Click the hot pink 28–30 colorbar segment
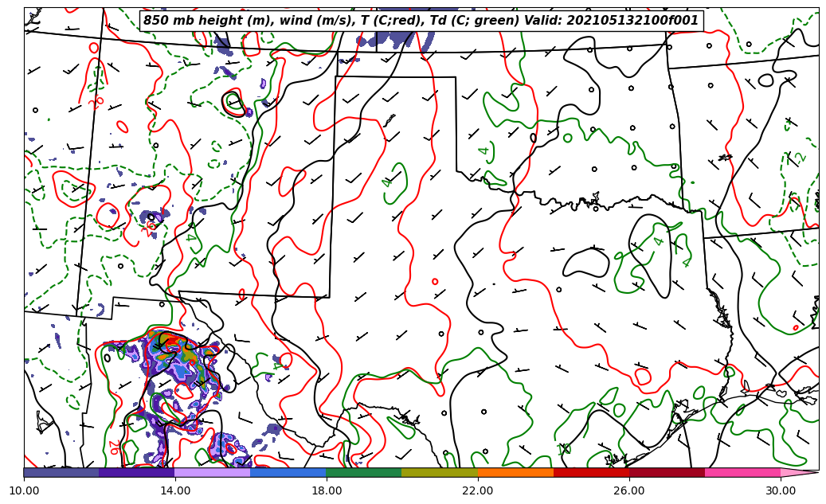This screenshot has height=504, width=826. (x=742, y=473)
